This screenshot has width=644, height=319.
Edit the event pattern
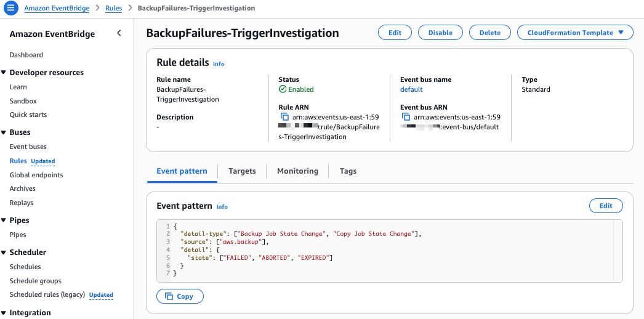point(606,206)
